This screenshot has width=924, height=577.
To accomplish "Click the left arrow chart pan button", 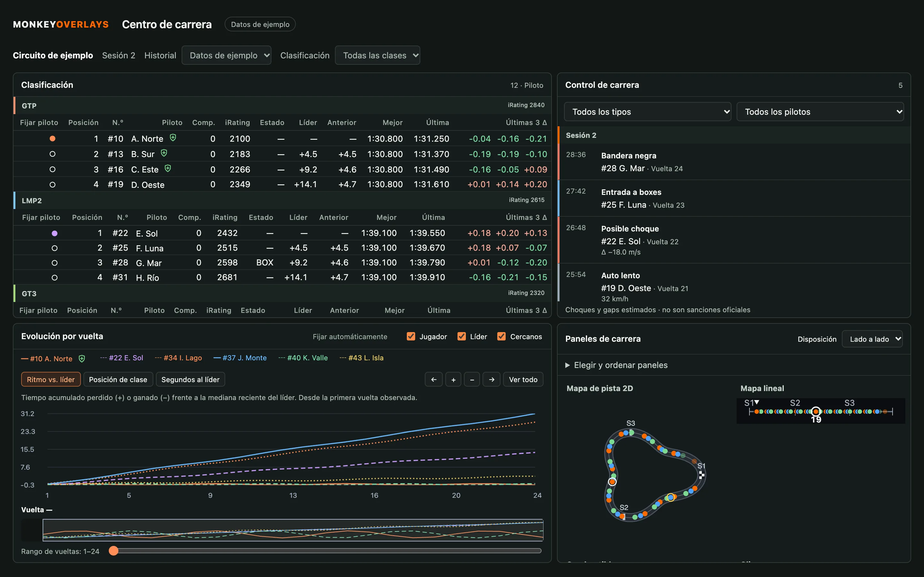I will 433,379.
